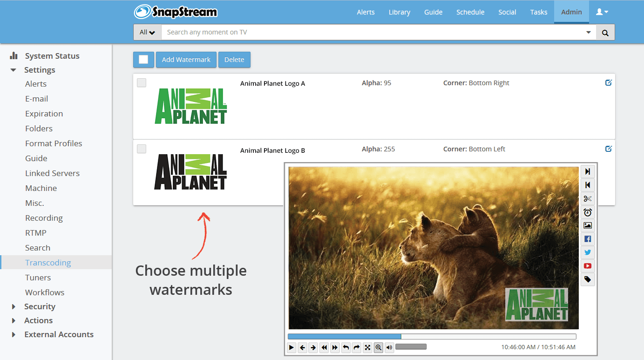
Task: Click the curved forward-arrow jump button
Action: click(357, 347)
